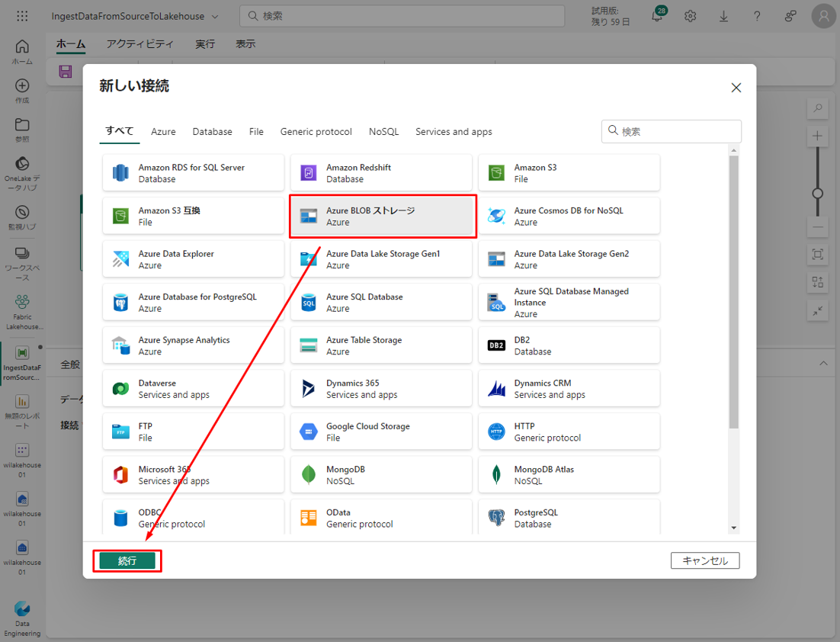Open ワークスペース in sidebar
This screenshot has width=840, height=642.
tap(22, 264)
